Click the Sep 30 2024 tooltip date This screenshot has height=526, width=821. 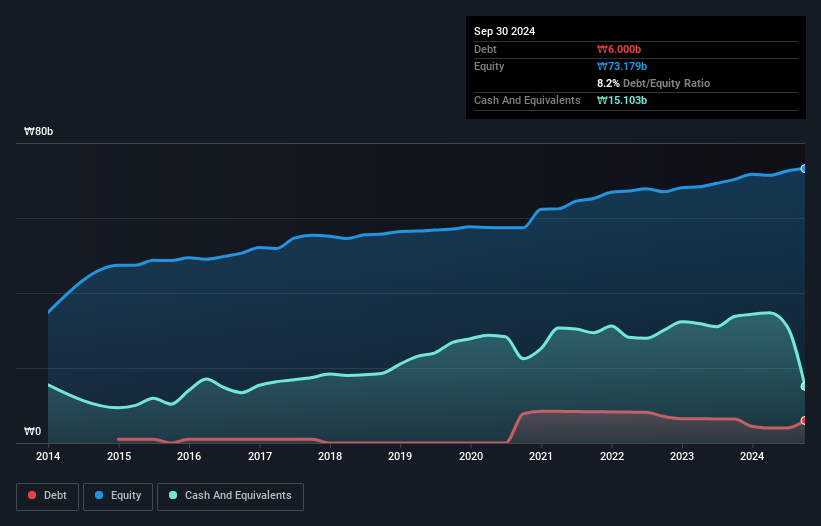pos(504,31)
